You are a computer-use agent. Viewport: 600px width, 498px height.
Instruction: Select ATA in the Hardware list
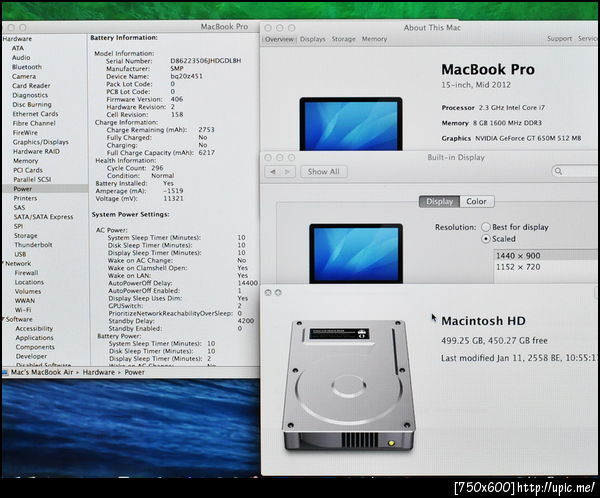click(18, 48)
